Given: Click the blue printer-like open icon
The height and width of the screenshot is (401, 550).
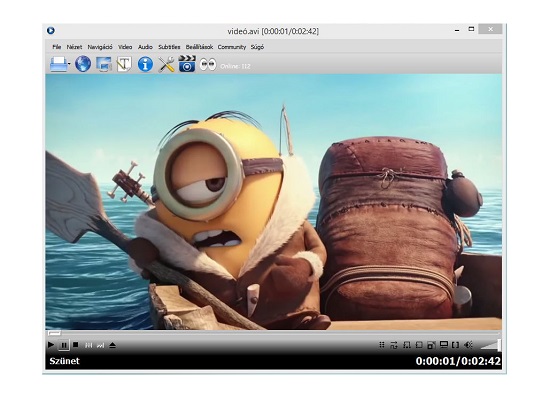Looking at the screenshot, I should coord(58,64).
